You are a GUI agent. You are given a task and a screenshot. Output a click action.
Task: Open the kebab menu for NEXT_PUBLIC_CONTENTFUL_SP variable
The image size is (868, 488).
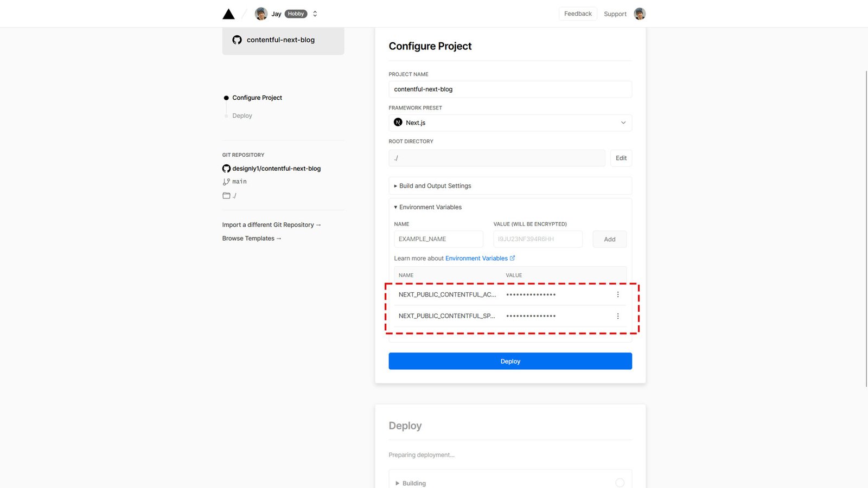click(x=618, y=316)
